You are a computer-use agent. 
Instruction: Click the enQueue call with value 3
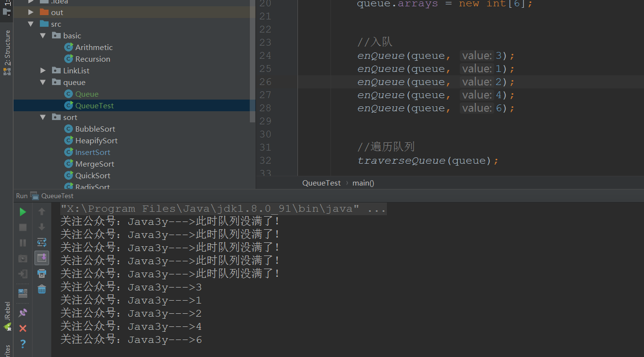(x=435, y=55)
